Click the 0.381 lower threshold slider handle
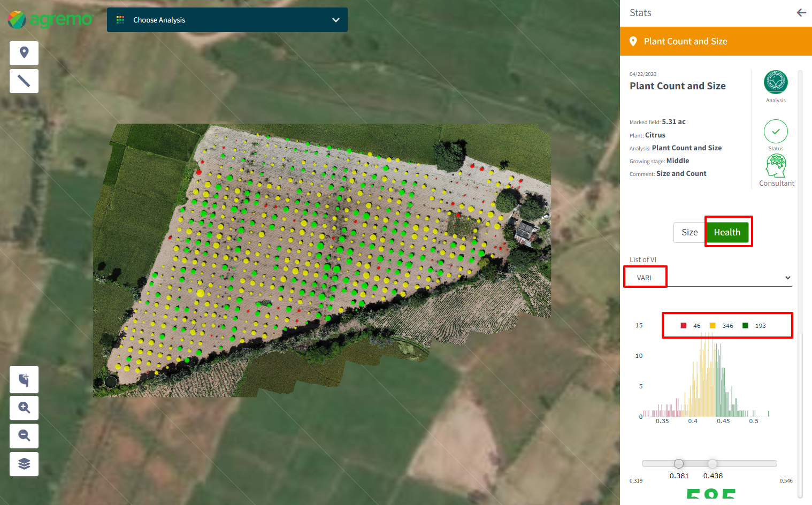 click(x=679, y=464)
